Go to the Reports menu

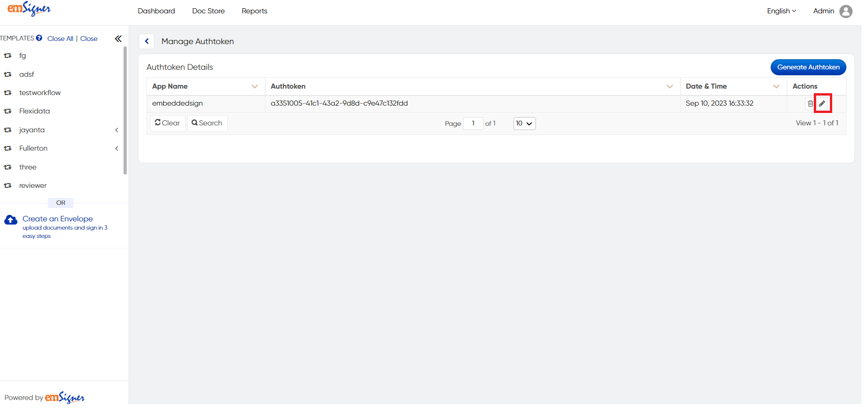[x=254, y=11]
